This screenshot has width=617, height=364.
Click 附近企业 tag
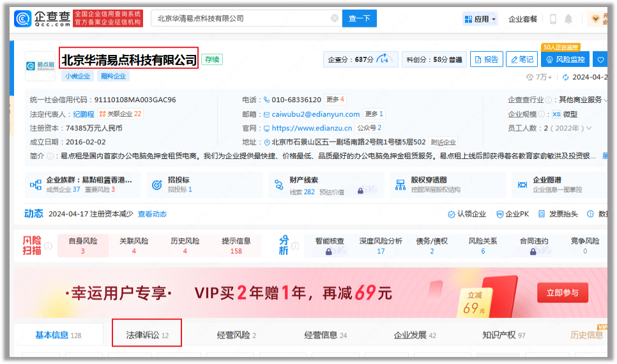click(x=443, y=142)
